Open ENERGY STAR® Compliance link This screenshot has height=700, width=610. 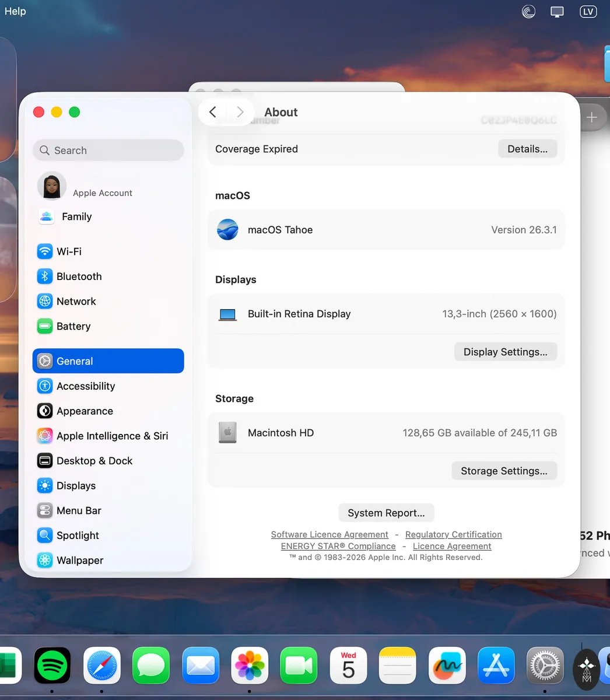click(338, 546)
